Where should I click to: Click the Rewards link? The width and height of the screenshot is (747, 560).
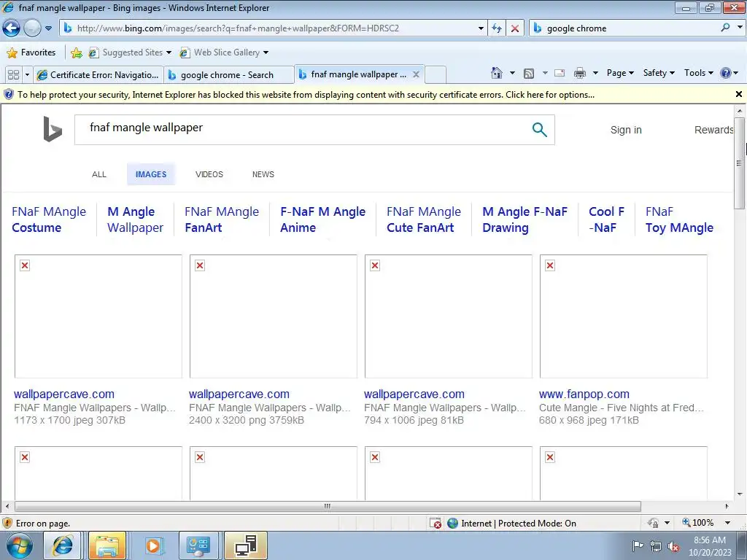(x=713, y=130)
